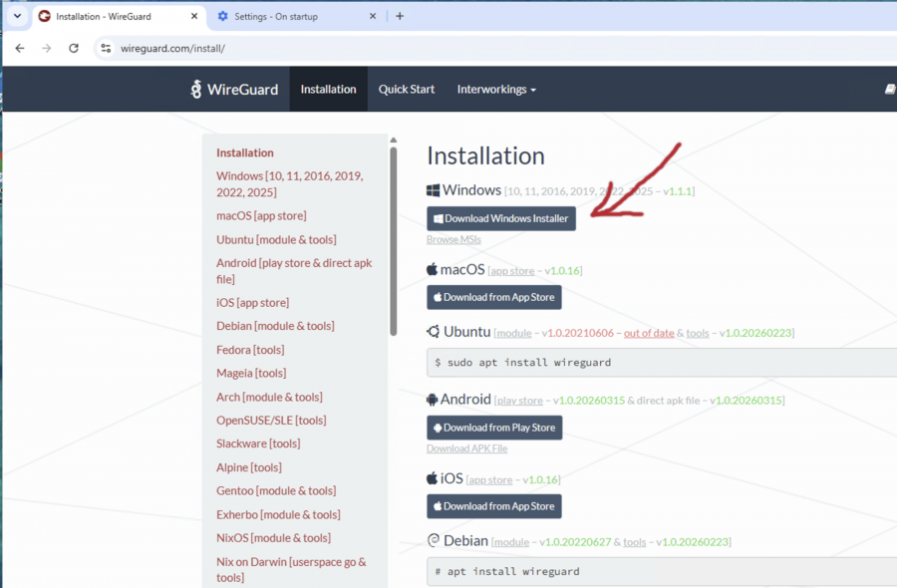Open site information icon in address bar
The height and width of the screenshot is (588, 897).
click(106, 49)
